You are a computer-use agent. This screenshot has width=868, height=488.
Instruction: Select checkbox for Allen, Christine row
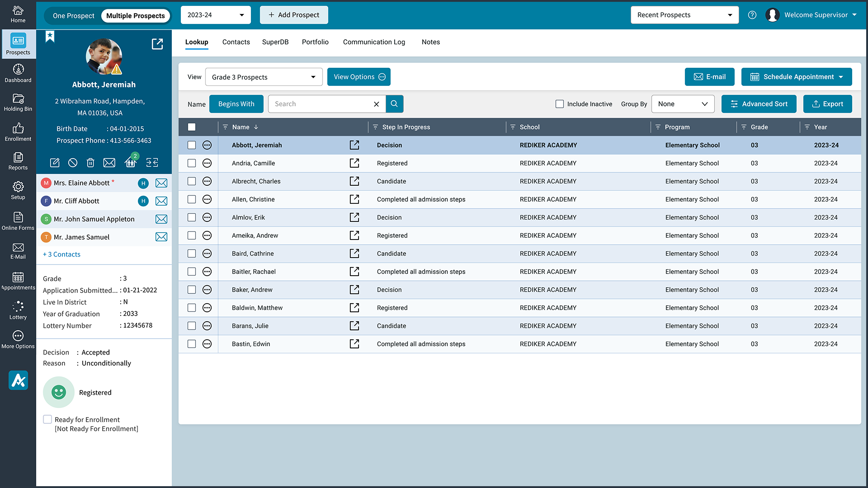point(192,199)
